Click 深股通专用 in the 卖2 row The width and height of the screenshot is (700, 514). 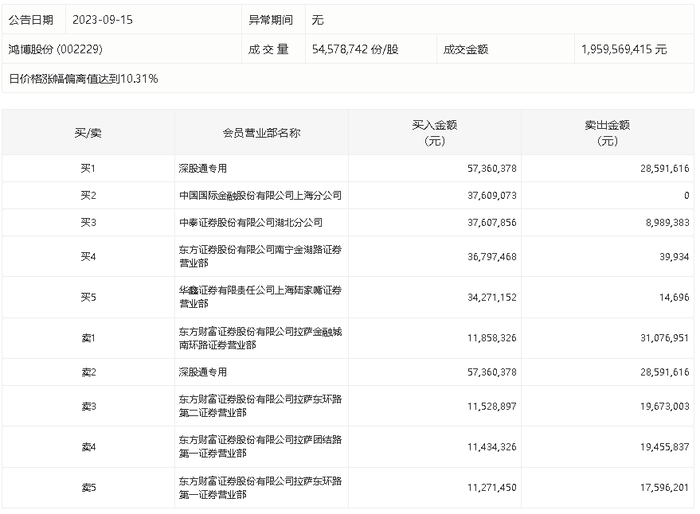click(203, 372)
